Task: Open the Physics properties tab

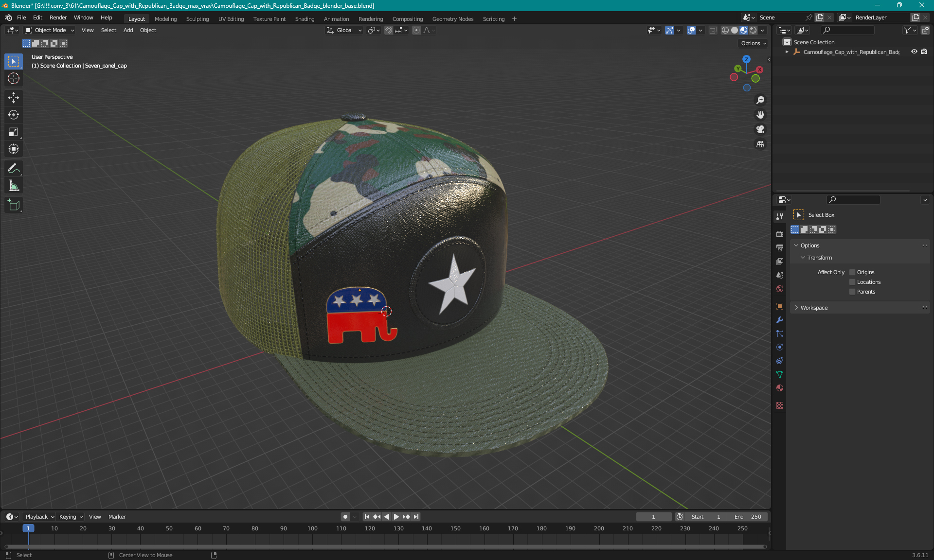Action: 780,347
